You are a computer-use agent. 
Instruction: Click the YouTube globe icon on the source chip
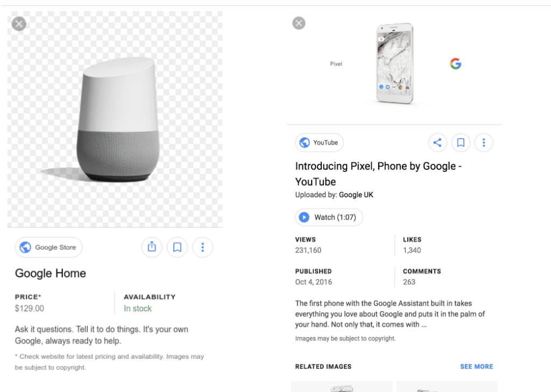coord(305,142)
